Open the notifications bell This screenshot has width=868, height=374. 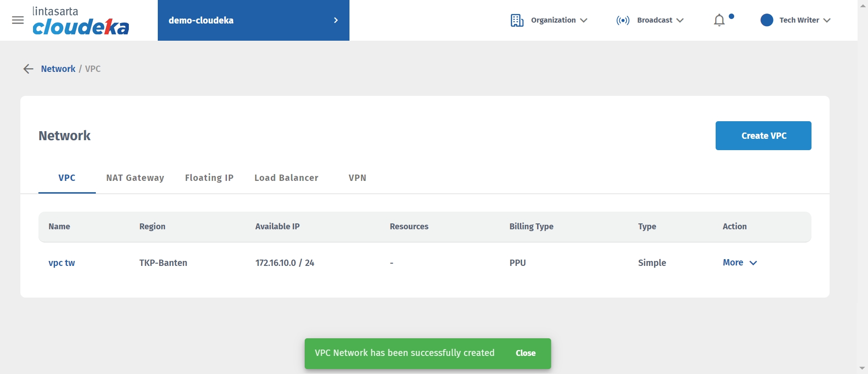pos(719,20)
